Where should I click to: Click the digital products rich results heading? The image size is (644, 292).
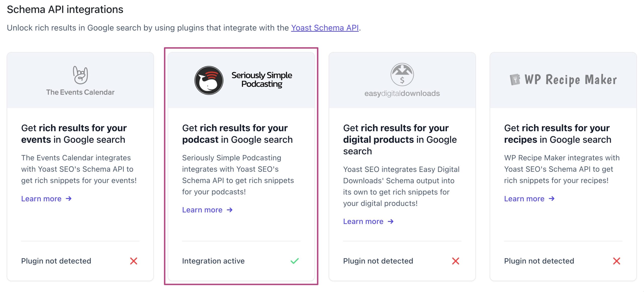click(x=400, y=139)
